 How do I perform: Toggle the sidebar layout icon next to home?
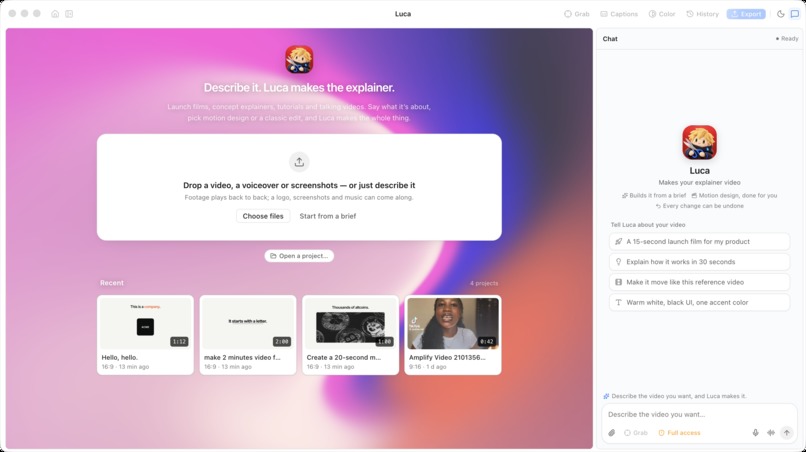[69, 14]
